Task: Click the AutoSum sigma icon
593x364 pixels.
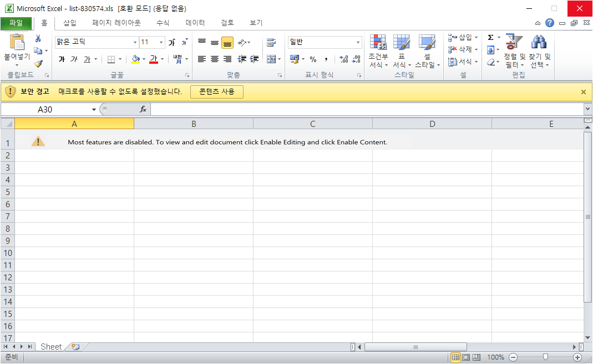Action: [x=490, y=37]
